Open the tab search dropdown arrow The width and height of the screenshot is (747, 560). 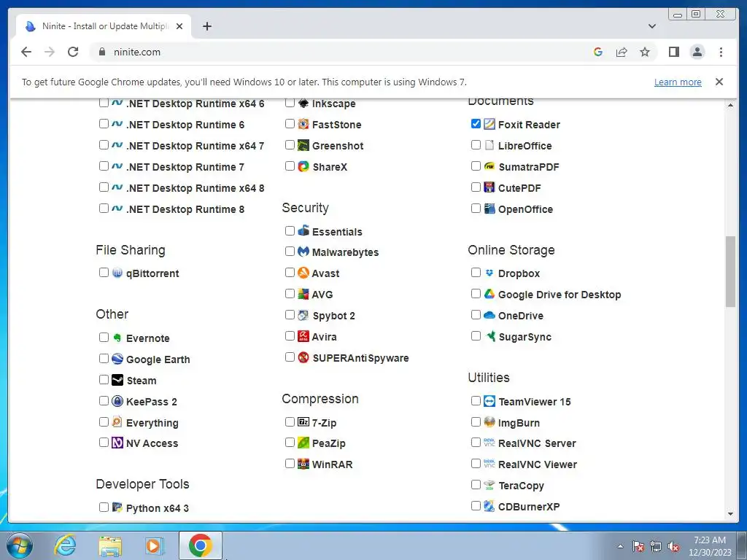coord(652,26)
